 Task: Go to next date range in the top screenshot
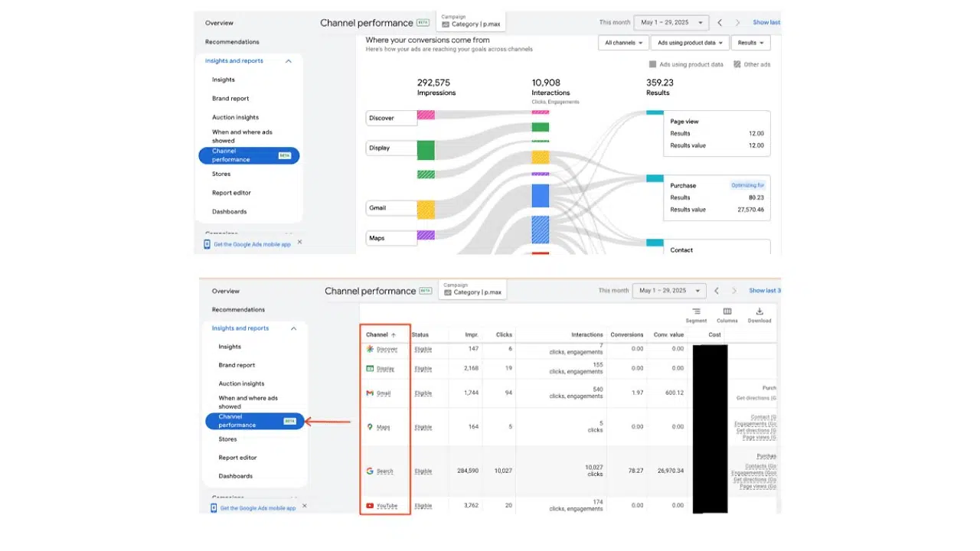[738, 23]
